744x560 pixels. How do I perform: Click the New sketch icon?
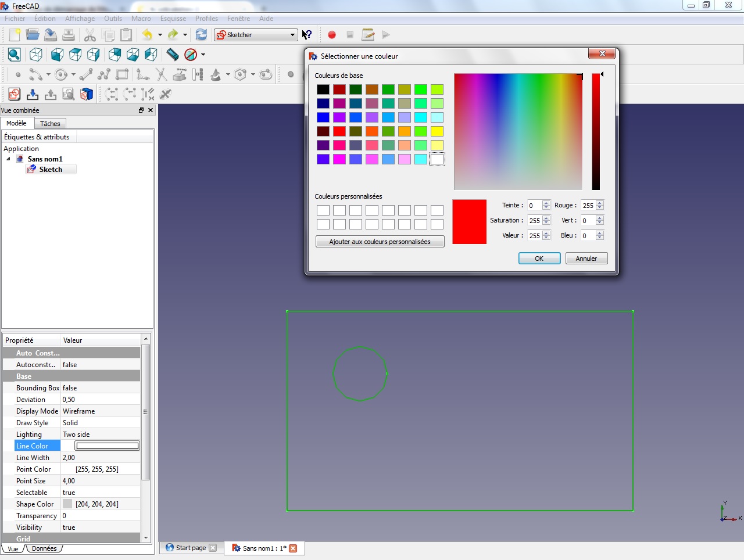[15, 94]
